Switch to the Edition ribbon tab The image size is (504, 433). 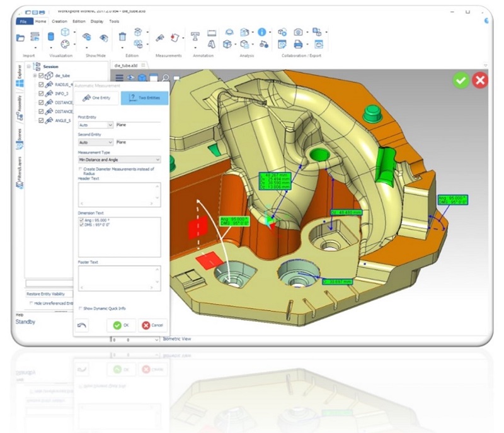click(x=79, y=21)
